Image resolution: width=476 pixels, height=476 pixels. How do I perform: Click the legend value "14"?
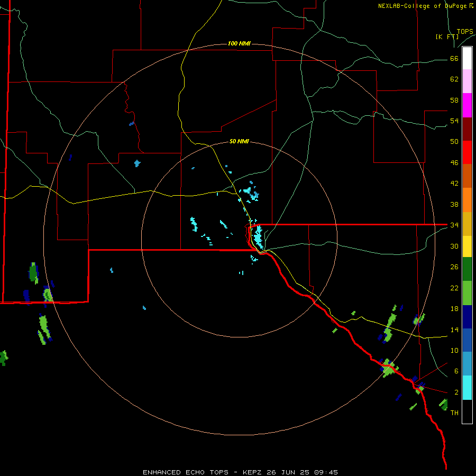[x=454, y=329]
